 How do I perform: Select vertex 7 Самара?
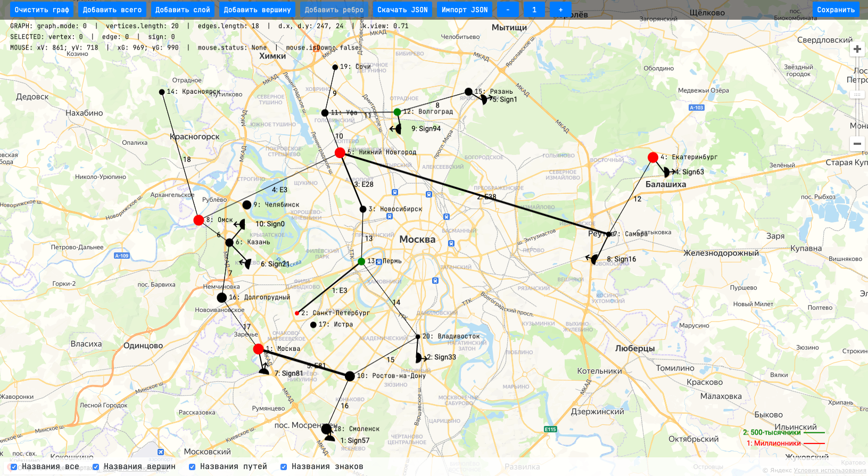tap(608, 234)
